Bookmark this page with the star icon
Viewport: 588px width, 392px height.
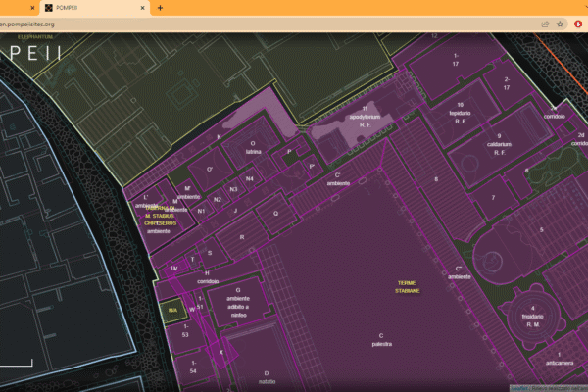(560, 23)
